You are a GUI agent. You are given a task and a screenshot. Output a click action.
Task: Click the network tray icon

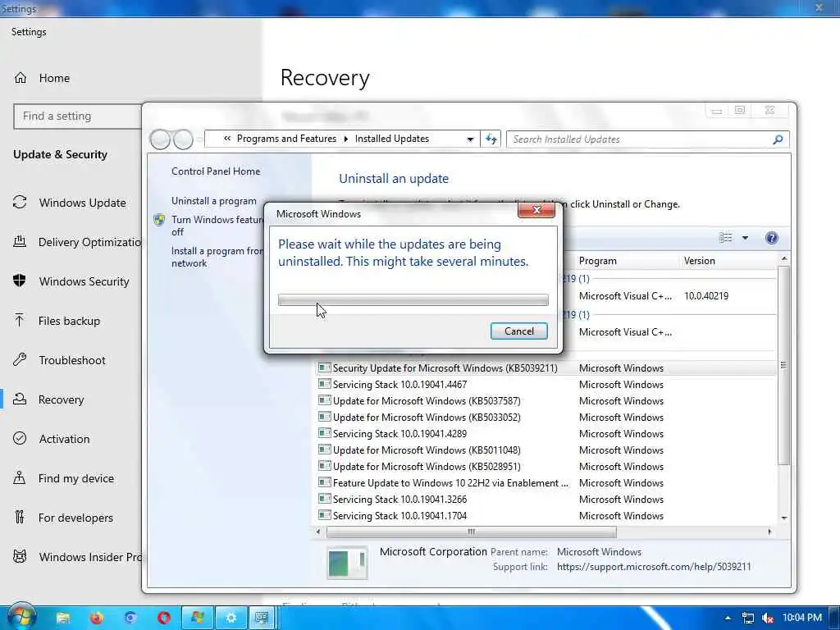point(748,619)
